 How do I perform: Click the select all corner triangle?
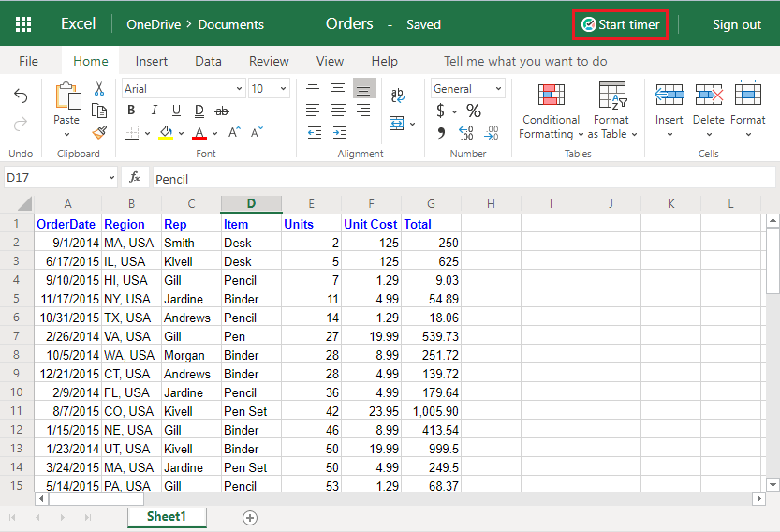click(x=23, y=203)
